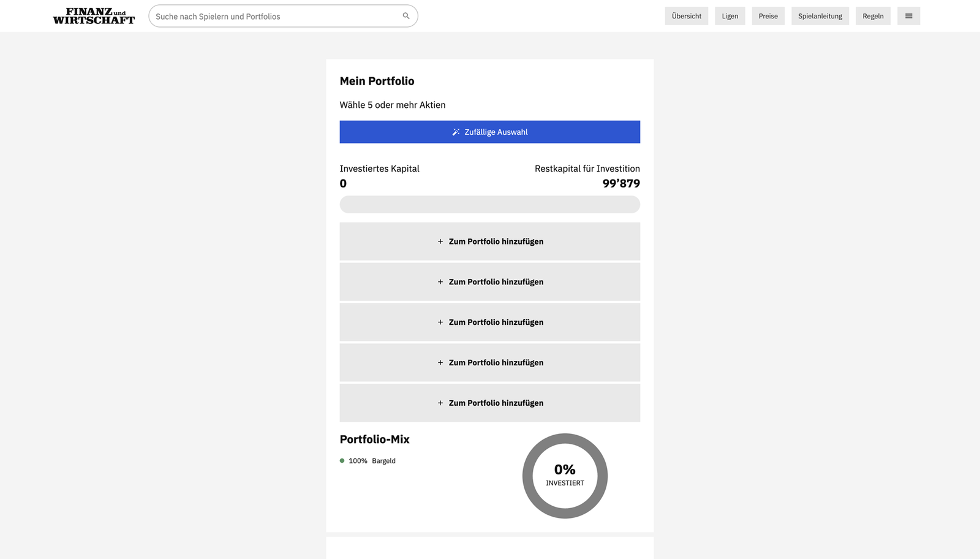Click plus icon in third portfolio slot

[440, 322]
